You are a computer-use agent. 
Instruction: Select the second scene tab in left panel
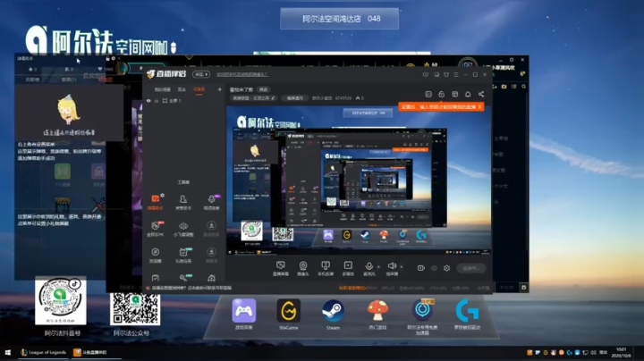tap(182, 89)
